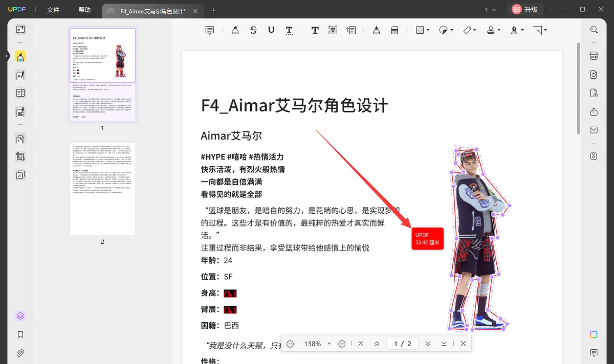Open a new tab with plus button
Viewport: 614px width, 364px height.
tap(213, 11)
